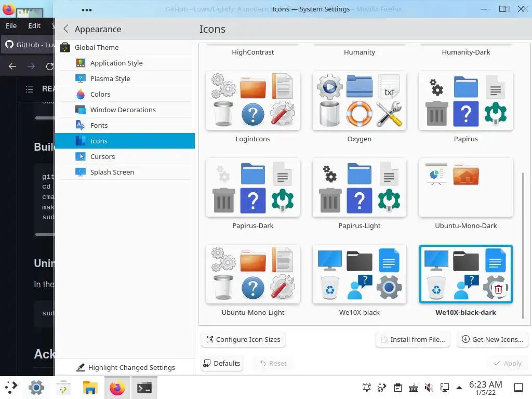
Task: Click Install from File button
Action: pos(413,340)
